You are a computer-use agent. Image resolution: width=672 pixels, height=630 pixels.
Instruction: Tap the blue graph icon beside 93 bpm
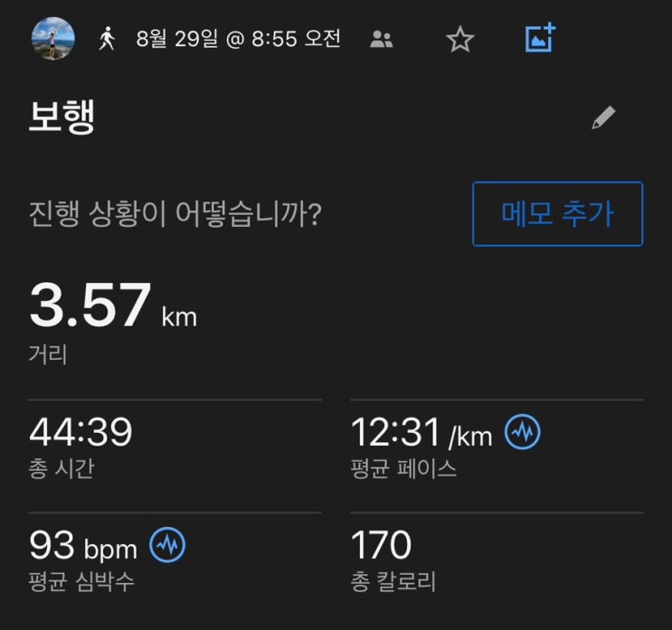tap(167, 545)
